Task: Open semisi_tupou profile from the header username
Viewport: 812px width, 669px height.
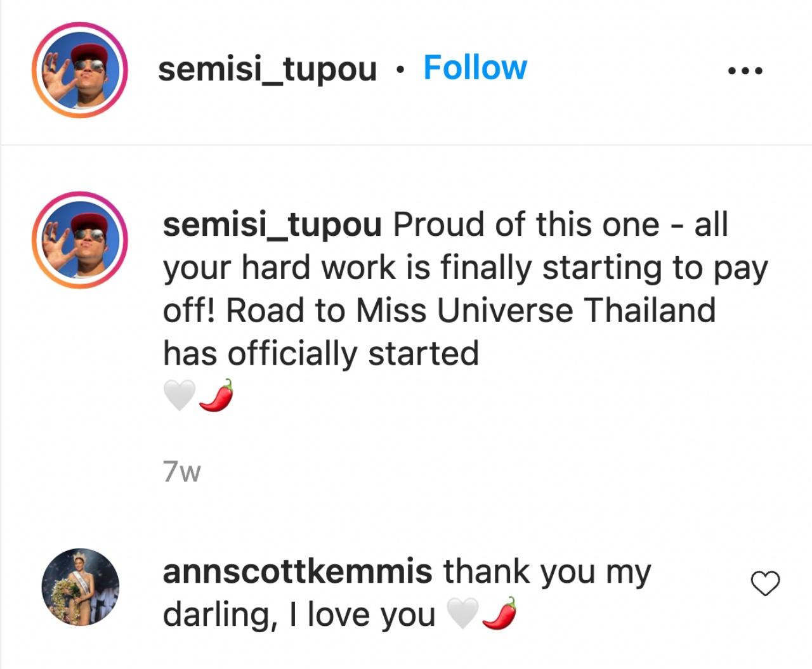Action: click(267, 69)
